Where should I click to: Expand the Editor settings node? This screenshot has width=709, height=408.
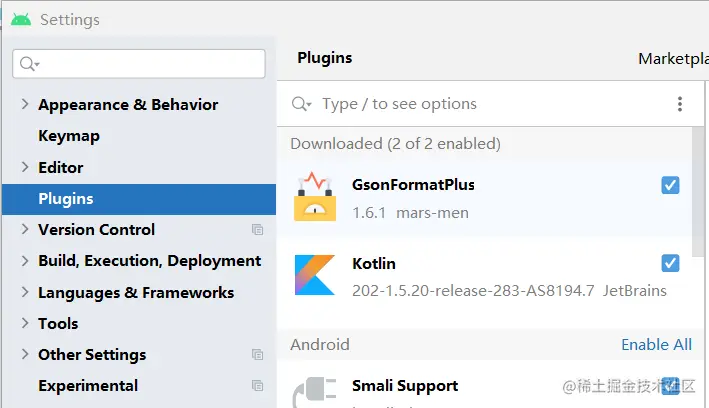pos(25,167)
